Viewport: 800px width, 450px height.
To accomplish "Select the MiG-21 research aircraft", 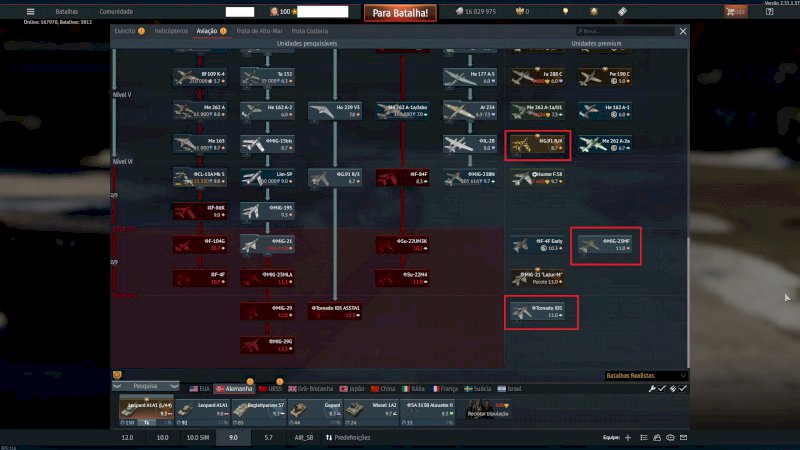I will [x=267, y=244].
